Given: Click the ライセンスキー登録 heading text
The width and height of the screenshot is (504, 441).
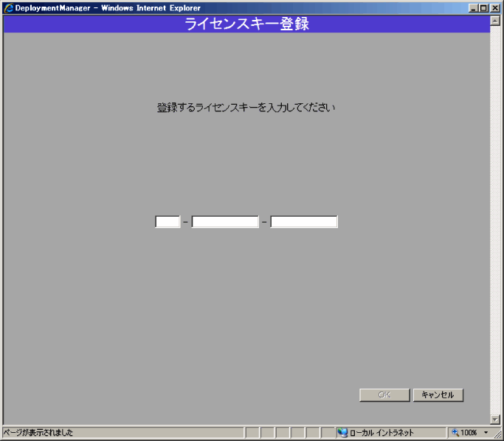Looking at the screenshot, I should pyautogui.click(x=247, y=24).
